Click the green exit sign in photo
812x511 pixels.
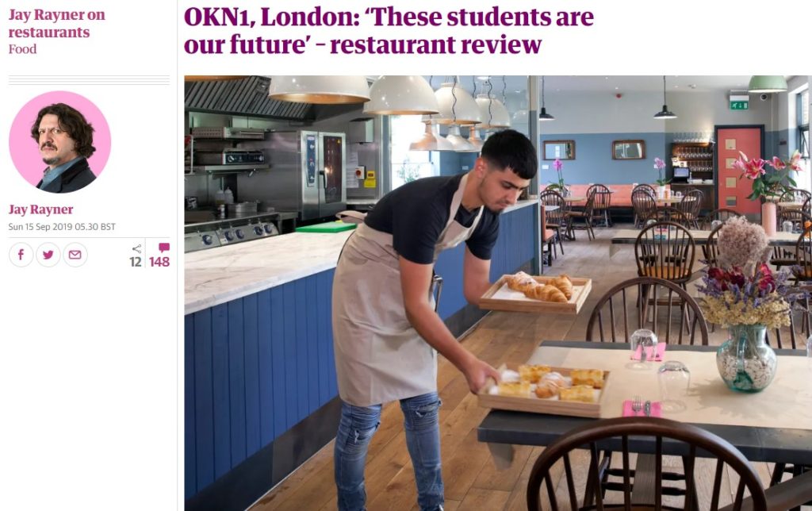tap(739, 106)
